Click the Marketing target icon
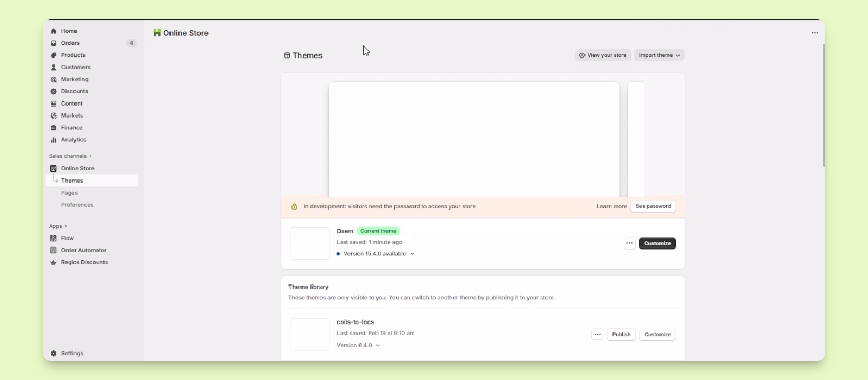 click(53, 80)
